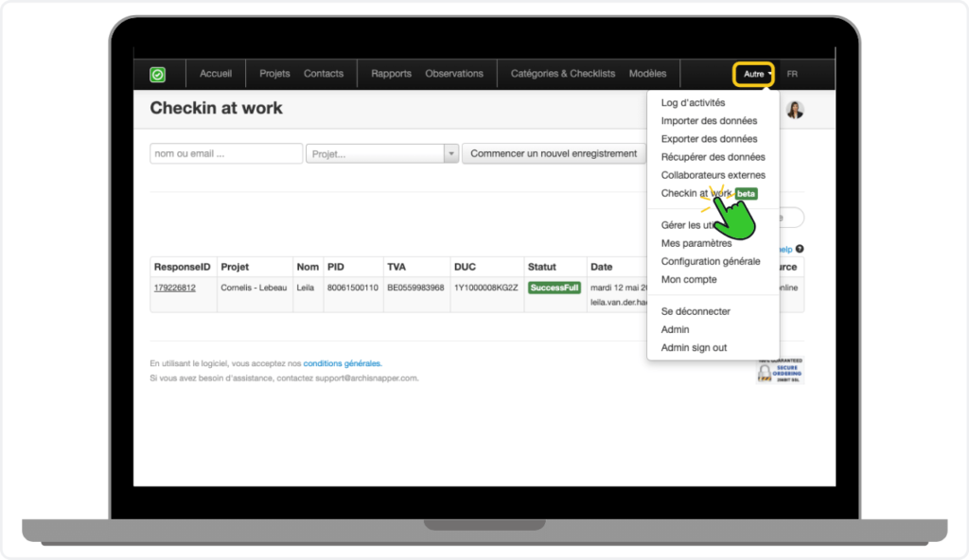
Task: Click the ResponseID column header
Action: point(183,267)
